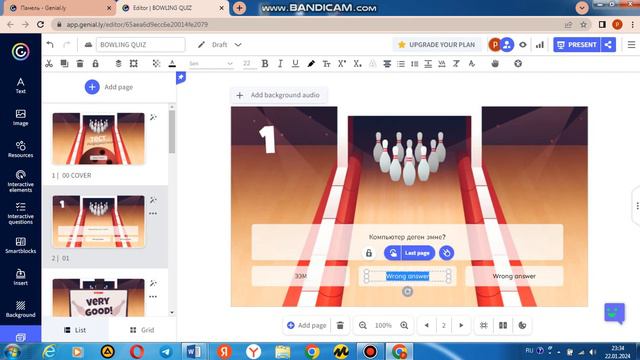This screenshot has height=360, width=640.
Task: Click the BOWLING QUIZ title field
Action: (x=140, y=44)
